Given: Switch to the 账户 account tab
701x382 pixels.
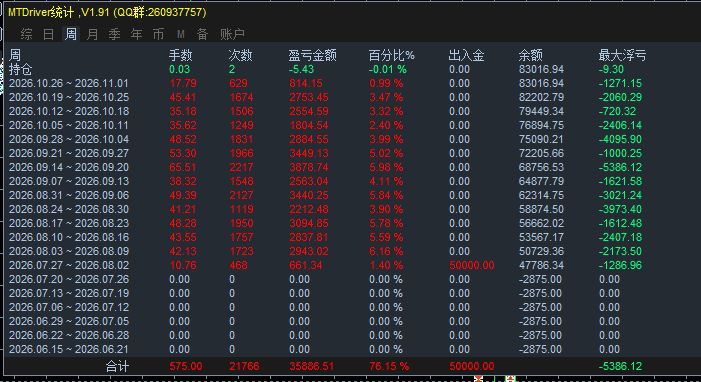Looking at the screenshot, I should pos(232,34).
